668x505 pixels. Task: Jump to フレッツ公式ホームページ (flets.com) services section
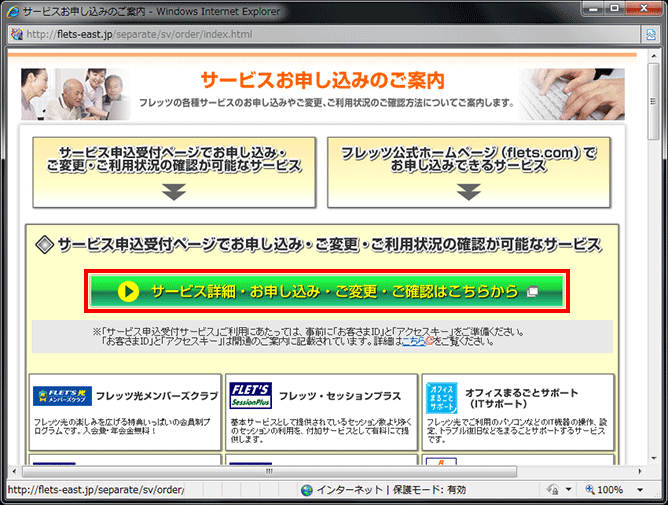469,172
